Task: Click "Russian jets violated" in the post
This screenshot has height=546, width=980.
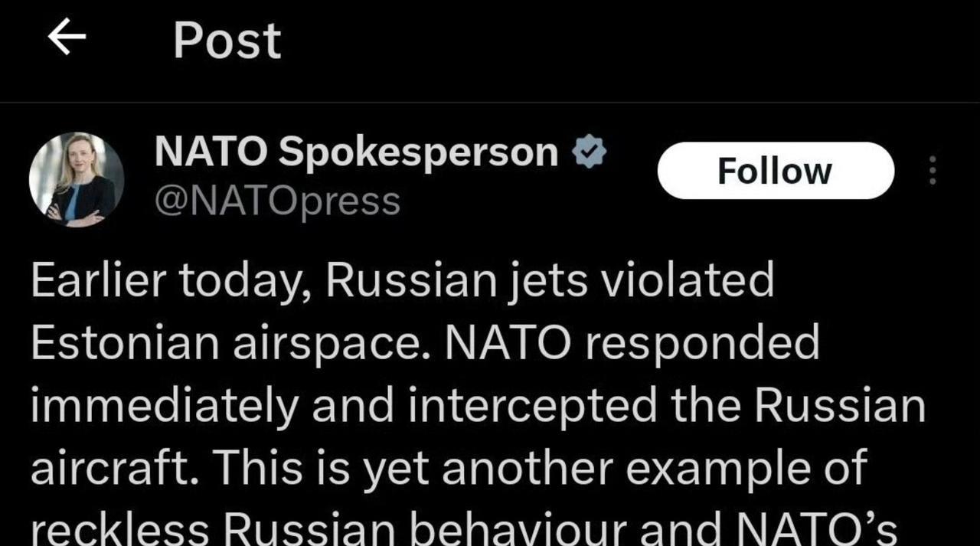Action: click(550, 283)
